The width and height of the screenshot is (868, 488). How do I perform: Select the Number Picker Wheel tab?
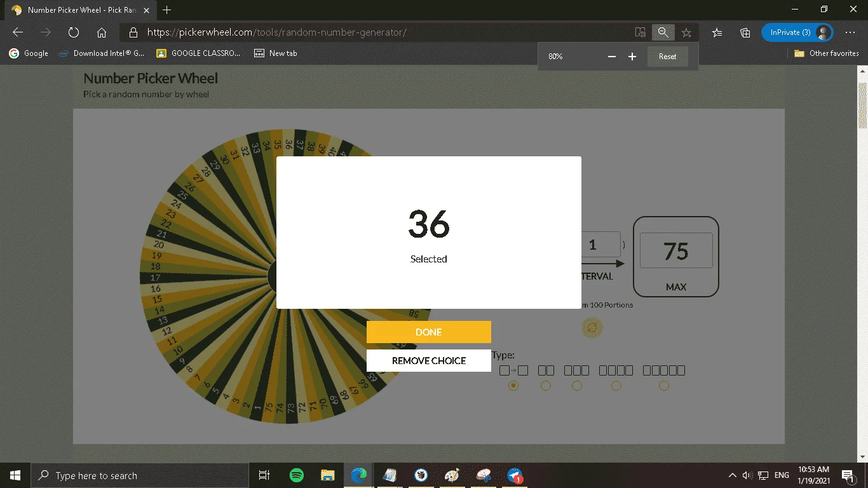[81, 10]
